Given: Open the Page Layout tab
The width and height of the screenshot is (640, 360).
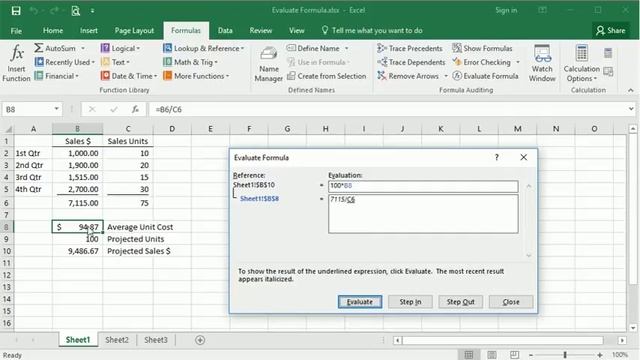Looking at the screenshot, I should coord(134,31).
